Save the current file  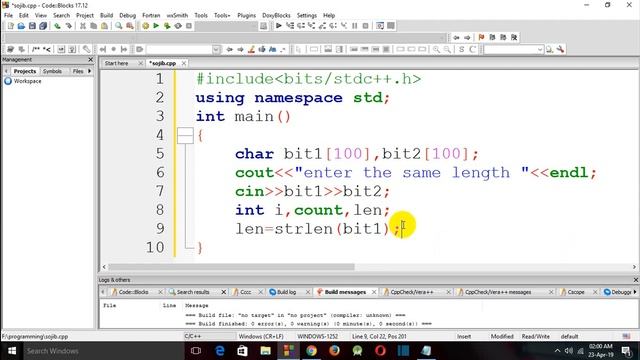[32, 26]
